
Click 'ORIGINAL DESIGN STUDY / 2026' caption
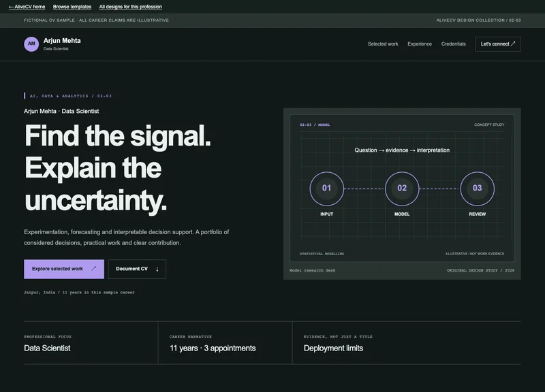click(481, 270)
